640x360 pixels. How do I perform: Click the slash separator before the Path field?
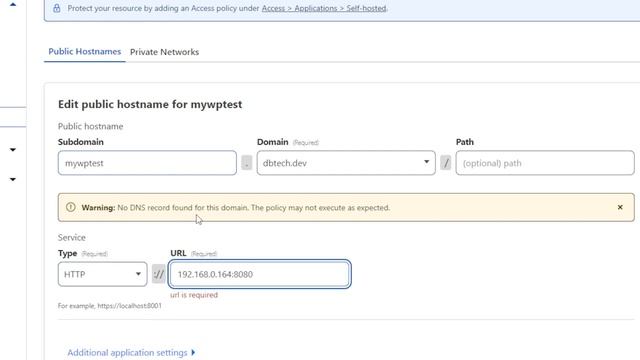point(445,163)
